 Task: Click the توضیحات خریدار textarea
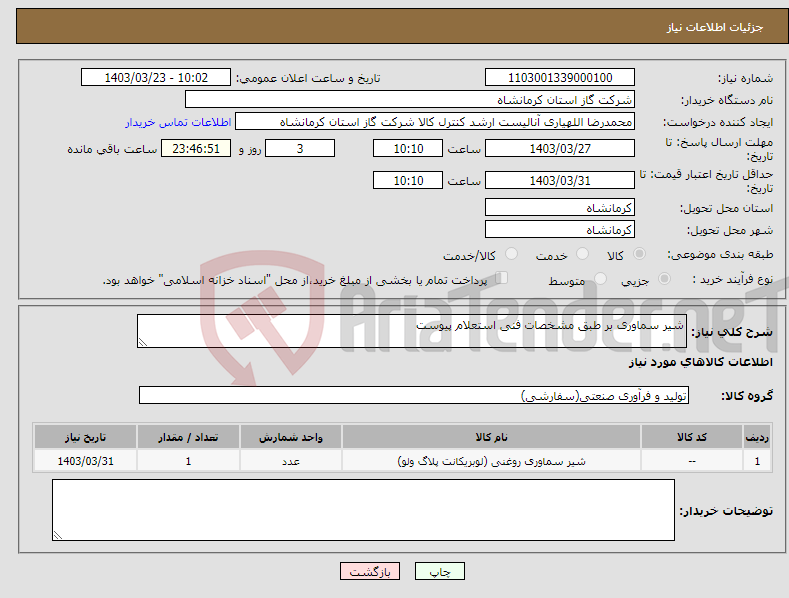(x=363, y=510)
